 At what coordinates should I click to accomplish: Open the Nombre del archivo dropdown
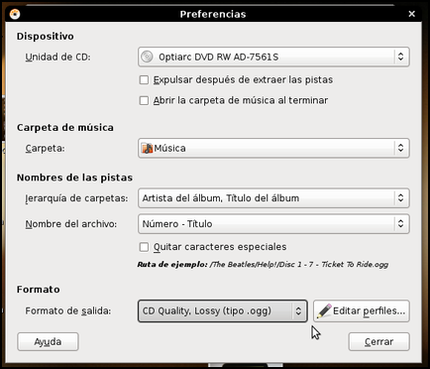pos(274,224)
